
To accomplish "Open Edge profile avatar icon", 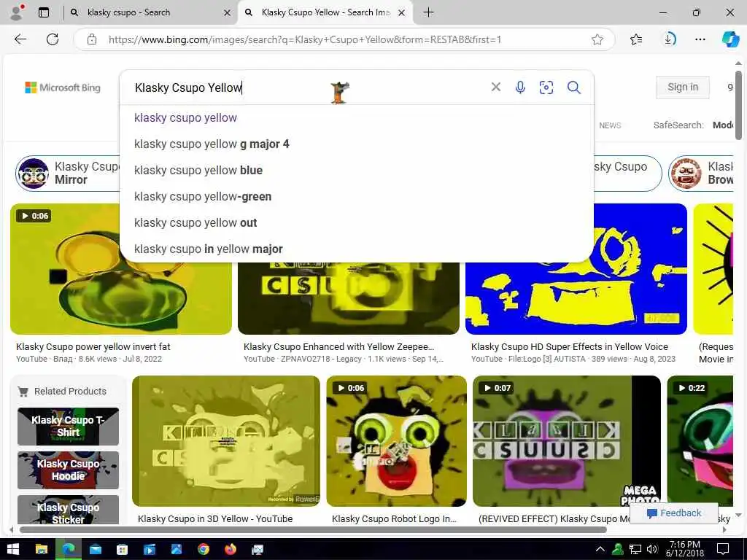I will coord(17,12).
